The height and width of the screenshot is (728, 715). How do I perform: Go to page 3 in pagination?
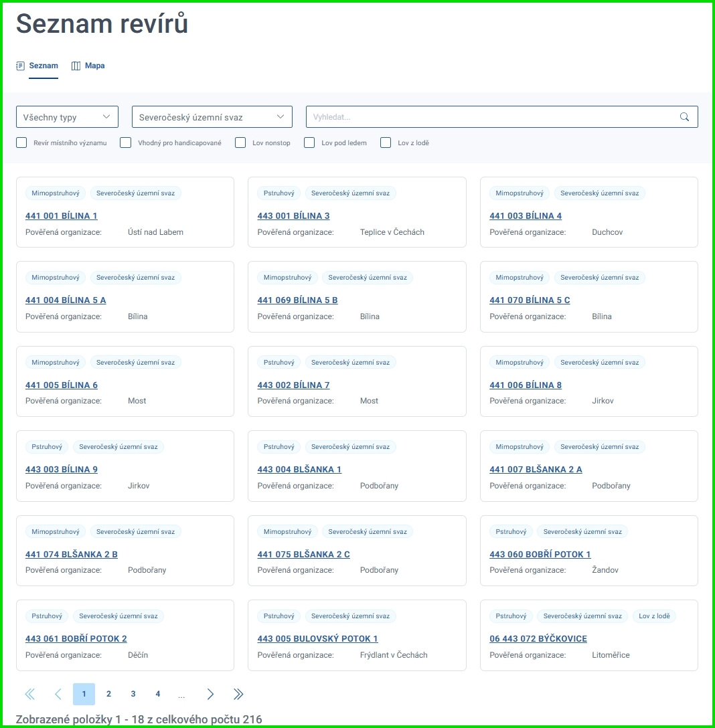(x=133, y=695)
